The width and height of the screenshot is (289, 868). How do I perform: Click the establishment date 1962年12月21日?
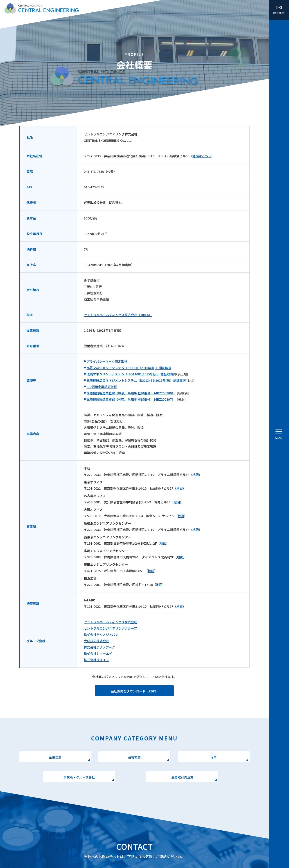pyautogui.click(x=96, y=234)
